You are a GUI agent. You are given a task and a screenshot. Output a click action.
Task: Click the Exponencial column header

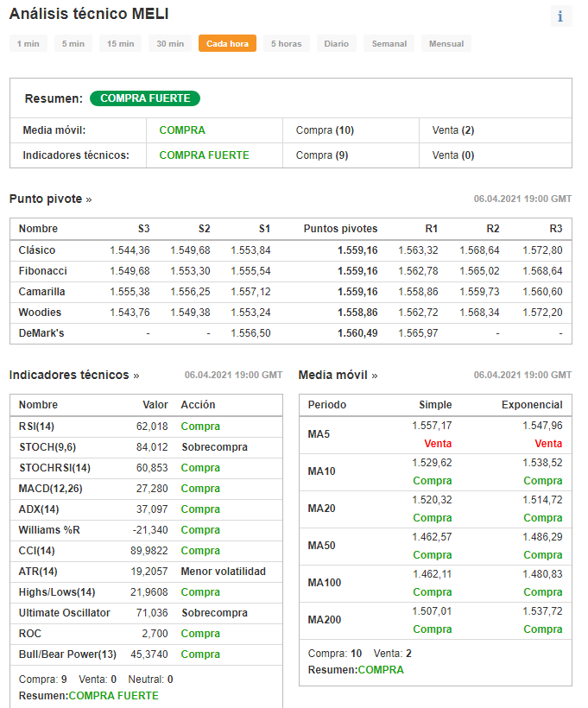click(532, 405)
